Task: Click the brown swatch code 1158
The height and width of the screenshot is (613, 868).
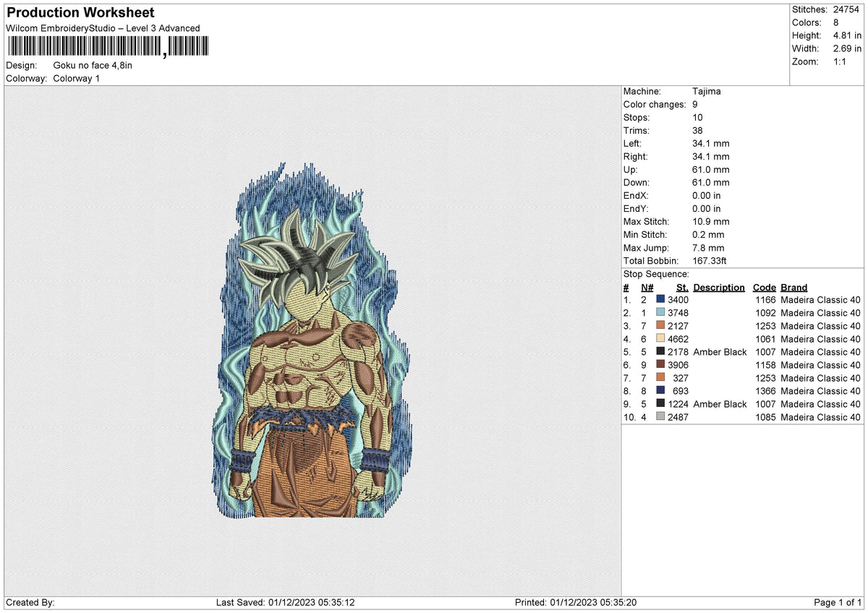Action: click(660, 364)
